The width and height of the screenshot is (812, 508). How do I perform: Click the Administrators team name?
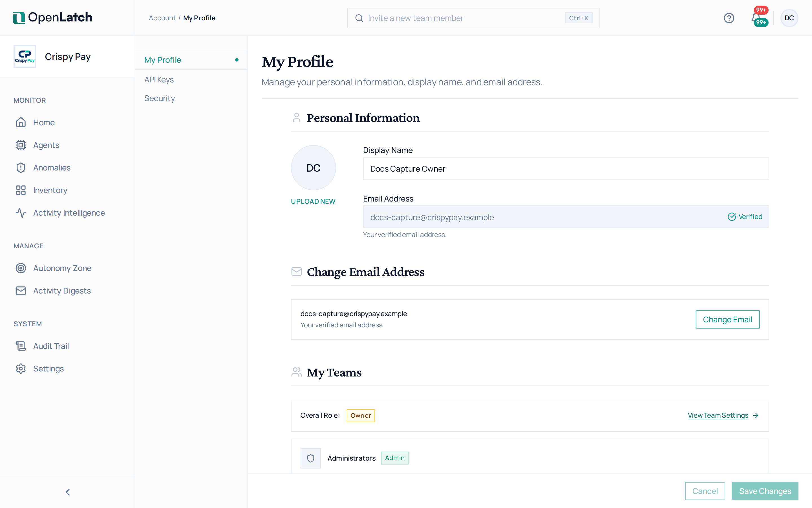pyautogui.click(x=351, y=458)
